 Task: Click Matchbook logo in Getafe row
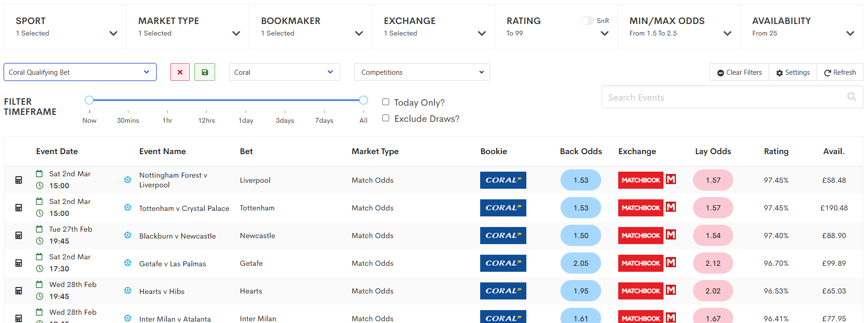640,263
